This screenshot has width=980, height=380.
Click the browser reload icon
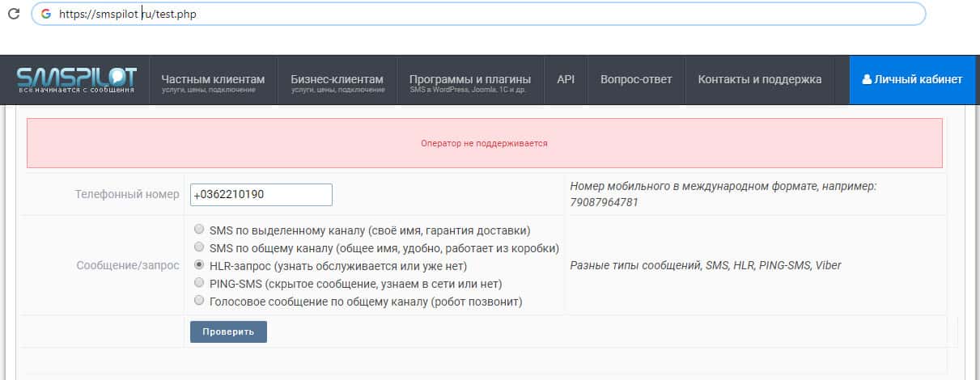click(14, 14)
